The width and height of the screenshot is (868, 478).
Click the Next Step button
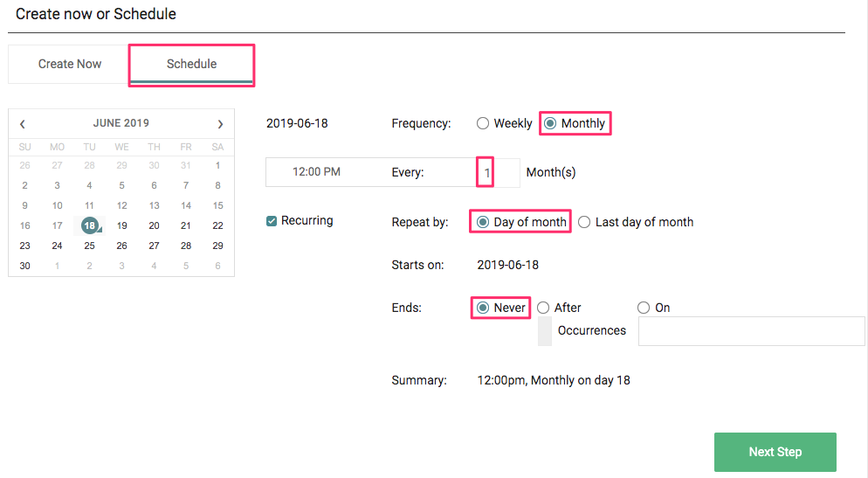click(775, 452)
